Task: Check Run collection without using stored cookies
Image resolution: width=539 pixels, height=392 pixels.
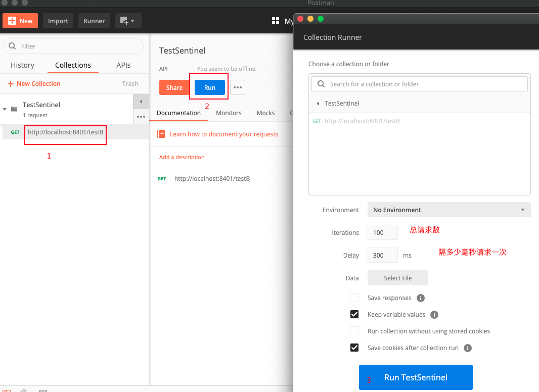Action: 354,331
